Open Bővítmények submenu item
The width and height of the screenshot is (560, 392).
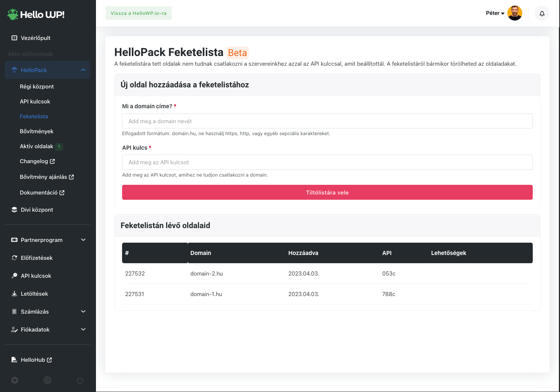point(37,131)
